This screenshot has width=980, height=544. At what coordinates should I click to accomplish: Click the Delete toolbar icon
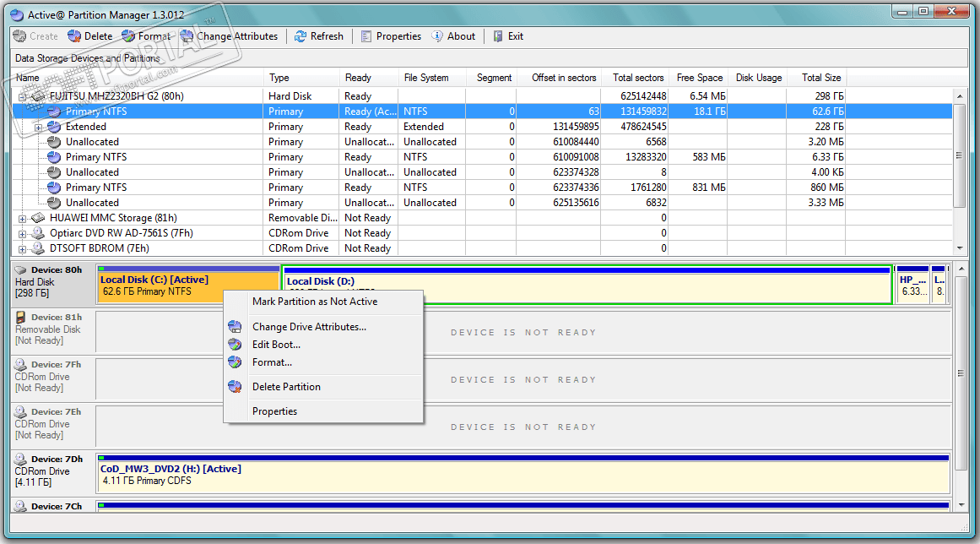click(x=74, y=36)
